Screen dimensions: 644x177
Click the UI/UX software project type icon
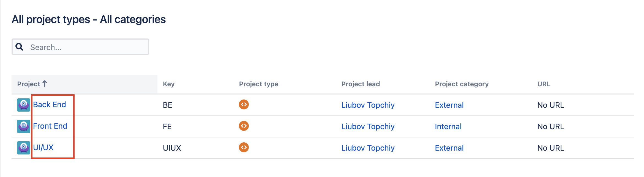pos(244,148)
